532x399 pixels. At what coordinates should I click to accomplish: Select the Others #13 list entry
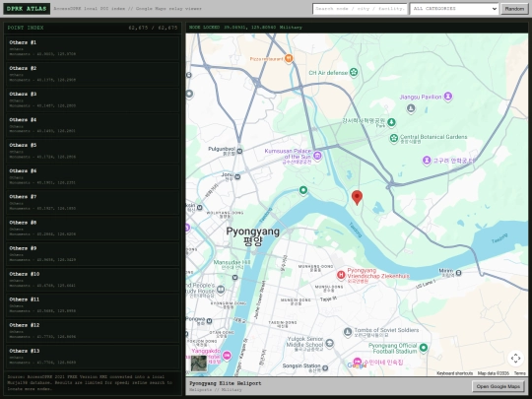(93, 357)
